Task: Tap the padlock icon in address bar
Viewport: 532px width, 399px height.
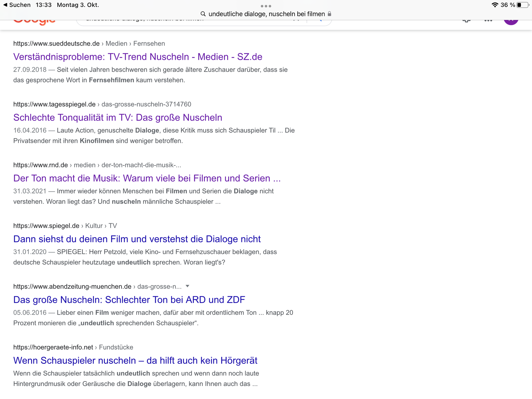Action: (329, 14)
